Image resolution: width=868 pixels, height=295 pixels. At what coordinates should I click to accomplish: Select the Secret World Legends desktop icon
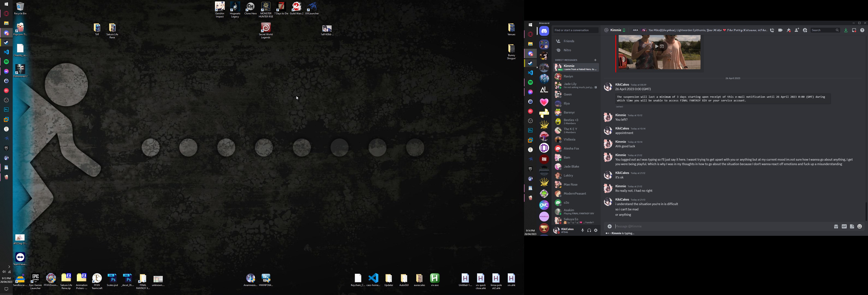pyautogui.click(x=266, y=31)
